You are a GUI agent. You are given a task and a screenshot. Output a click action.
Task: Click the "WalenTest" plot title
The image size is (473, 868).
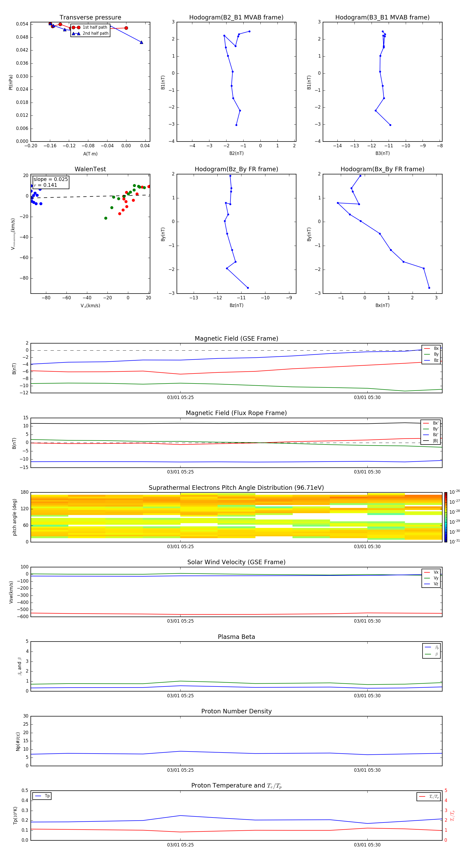[x=90, y=169]
